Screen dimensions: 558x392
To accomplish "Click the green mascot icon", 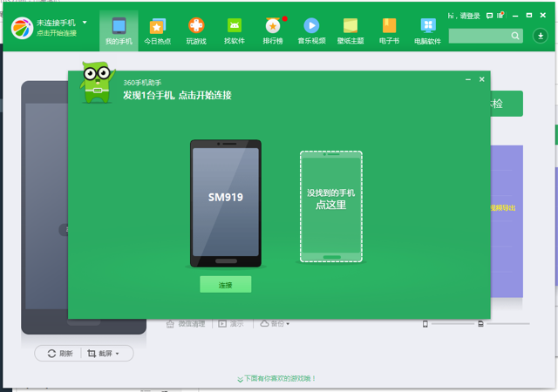I will coord(97,83).
